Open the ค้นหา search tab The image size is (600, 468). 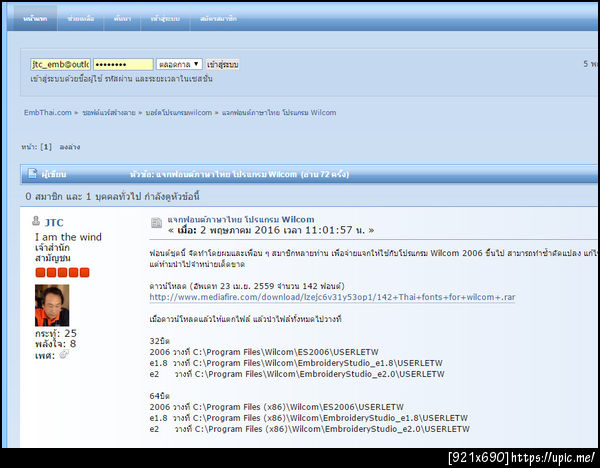(x=122, y=19)
